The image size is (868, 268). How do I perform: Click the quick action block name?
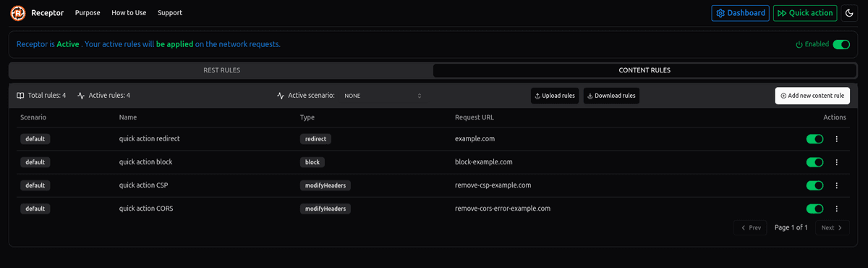coord(146,162)
